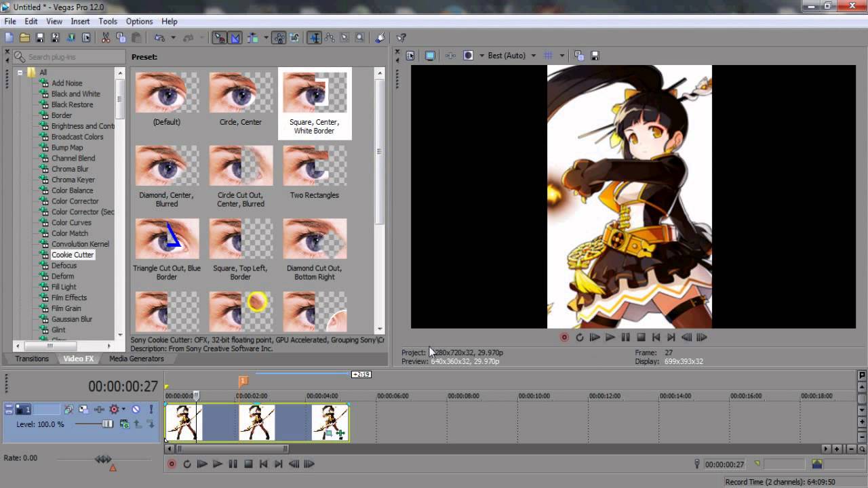868x488 pixels.
Task: Open the Parent Composite Mode icon
Action: 124,424
